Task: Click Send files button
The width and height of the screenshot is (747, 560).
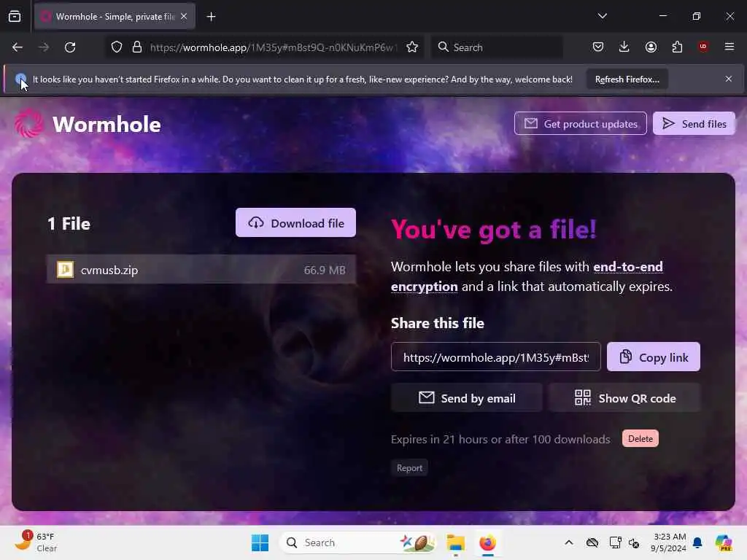Action: [694, 124]
